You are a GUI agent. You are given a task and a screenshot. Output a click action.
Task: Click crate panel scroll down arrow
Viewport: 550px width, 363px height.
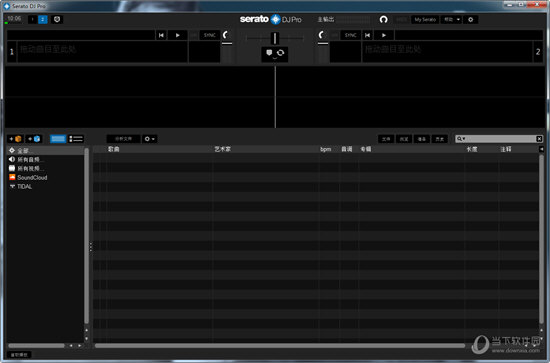(x=86, y=339)
